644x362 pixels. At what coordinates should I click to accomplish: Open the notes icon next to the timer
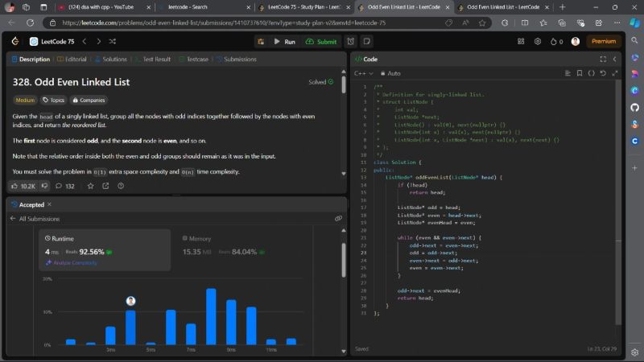pyautogui.click(x=367, y=42)
